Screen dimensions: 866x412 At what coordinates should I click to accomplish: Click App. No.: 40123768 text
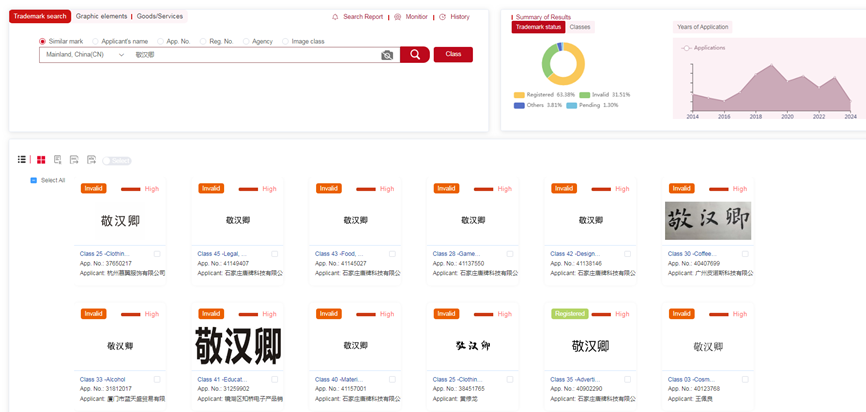pyautogui.click(x=694, y=389)
